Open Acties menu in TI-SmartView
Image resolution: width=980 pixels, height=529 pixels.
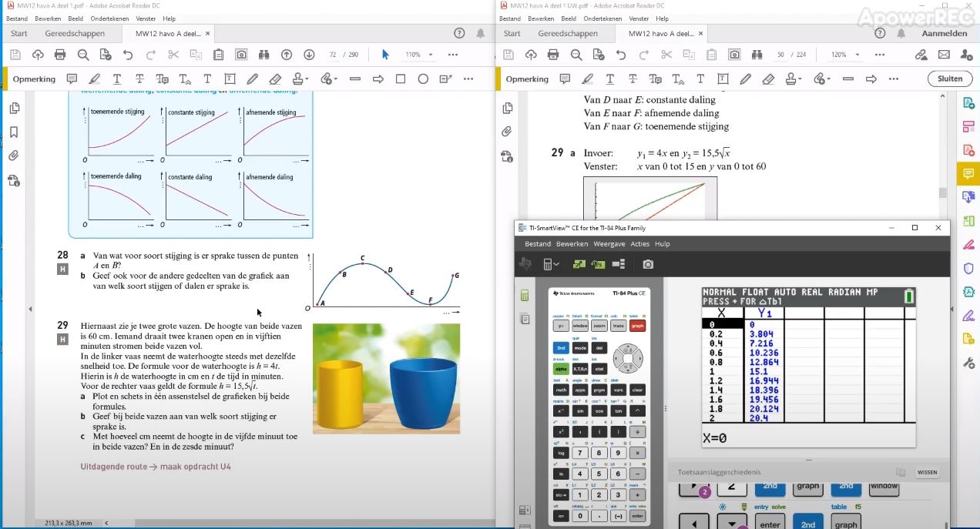[x=640, y=244]
